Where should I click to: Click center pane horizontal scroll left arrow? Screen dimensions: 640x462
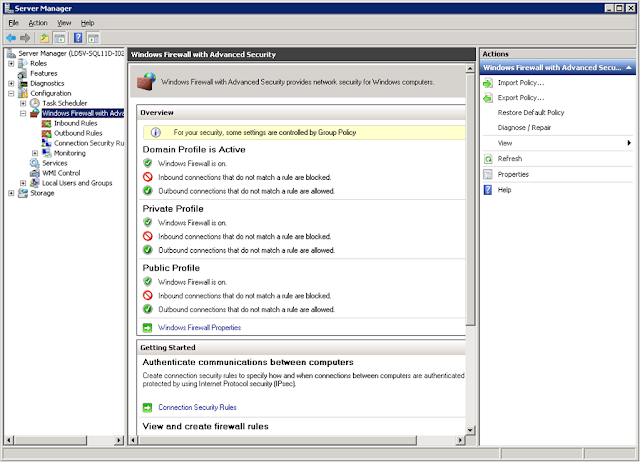click(x=133, y=440)
